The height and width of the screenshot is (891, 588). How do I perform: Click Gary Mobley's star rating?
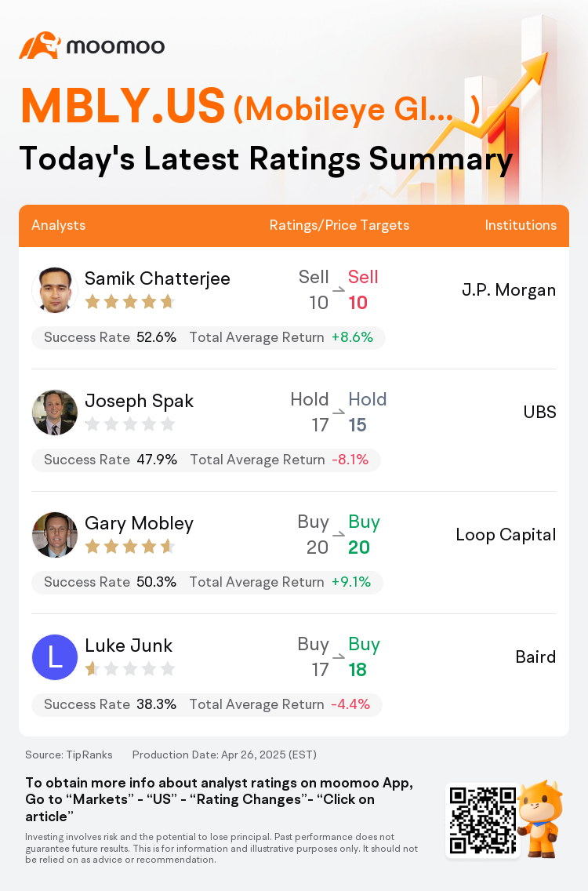129,547
